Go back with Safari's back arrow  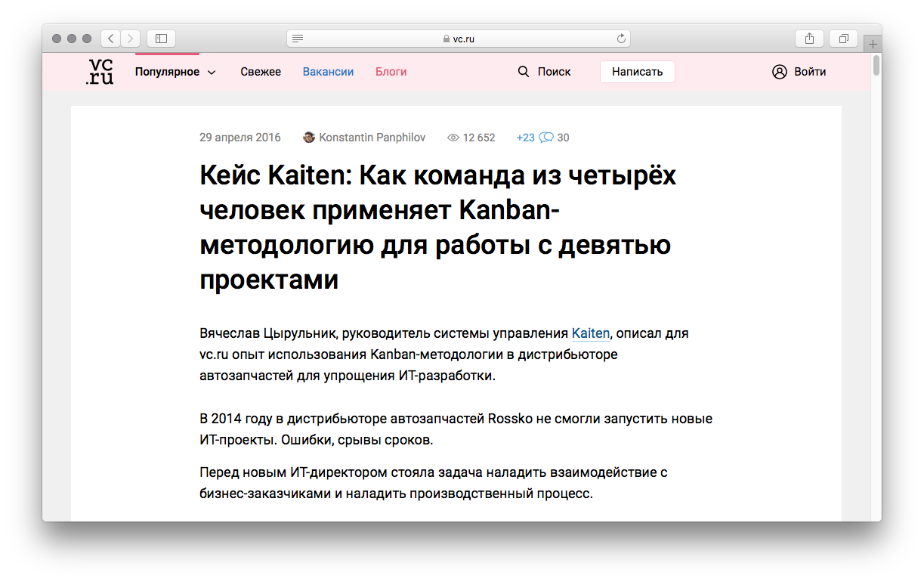(110, 39)
